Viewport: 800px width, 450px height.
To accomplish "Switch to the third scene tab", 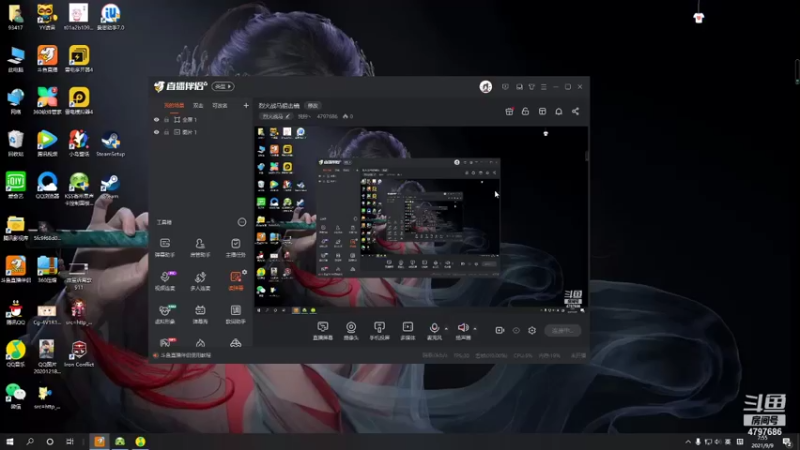I will pos(220,106).
